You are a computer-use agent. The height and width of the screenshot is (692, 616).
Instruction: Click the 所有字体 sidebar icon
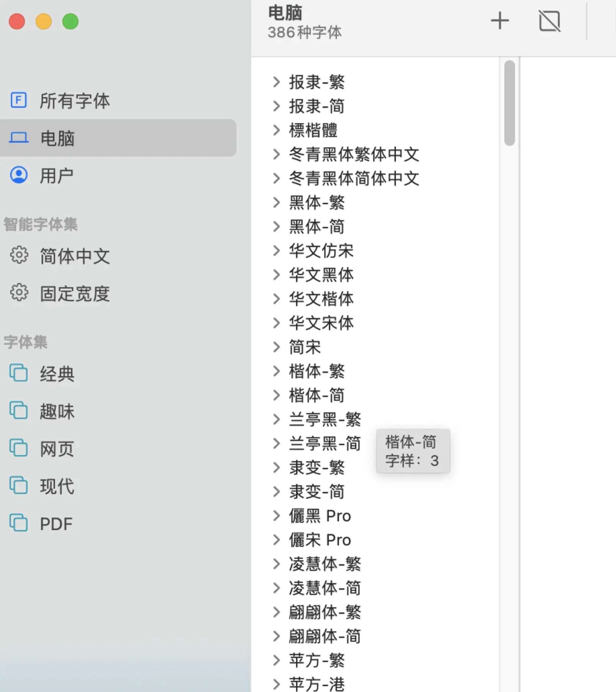[18, 100]
